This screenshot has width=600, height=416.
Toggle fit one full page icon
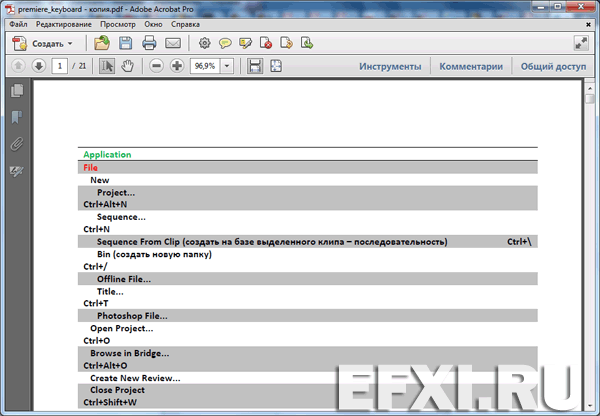click(276, 66)
